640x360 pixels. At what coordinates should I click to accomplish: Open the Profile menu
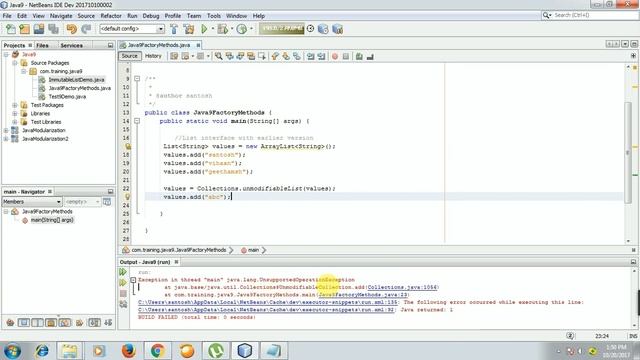173,16
